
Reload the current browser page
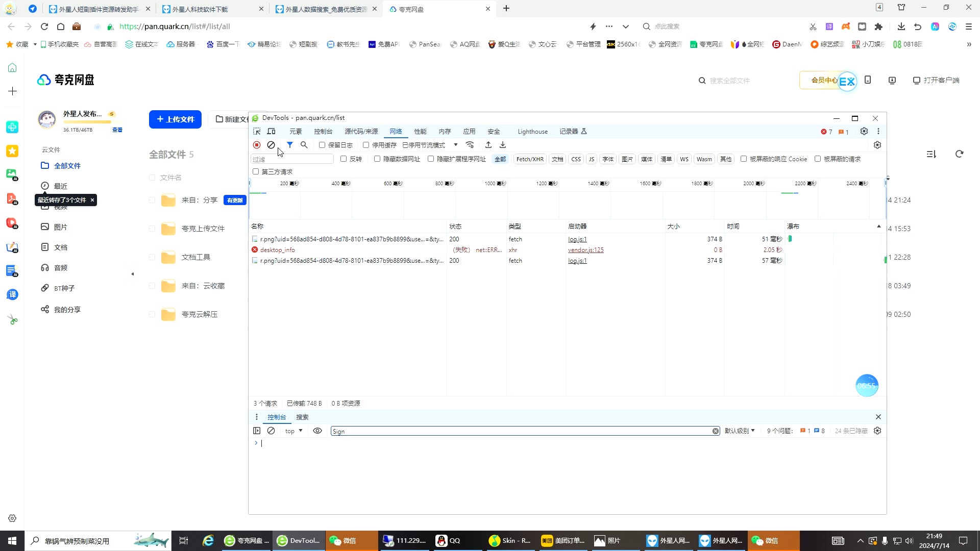[x=44, y=27]
